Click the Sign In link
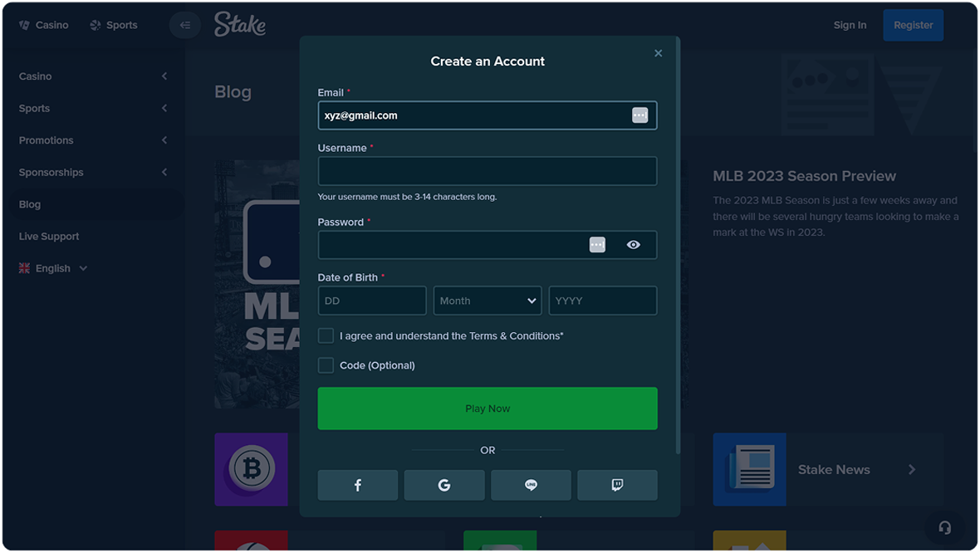Screen dimensions: 980x553 [850, 25]
